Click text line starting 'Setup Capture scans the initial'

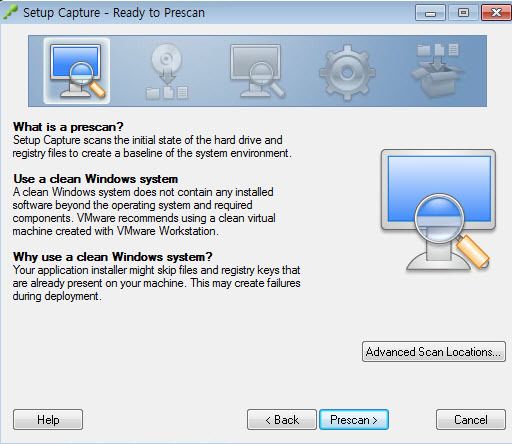pos(148,140)
